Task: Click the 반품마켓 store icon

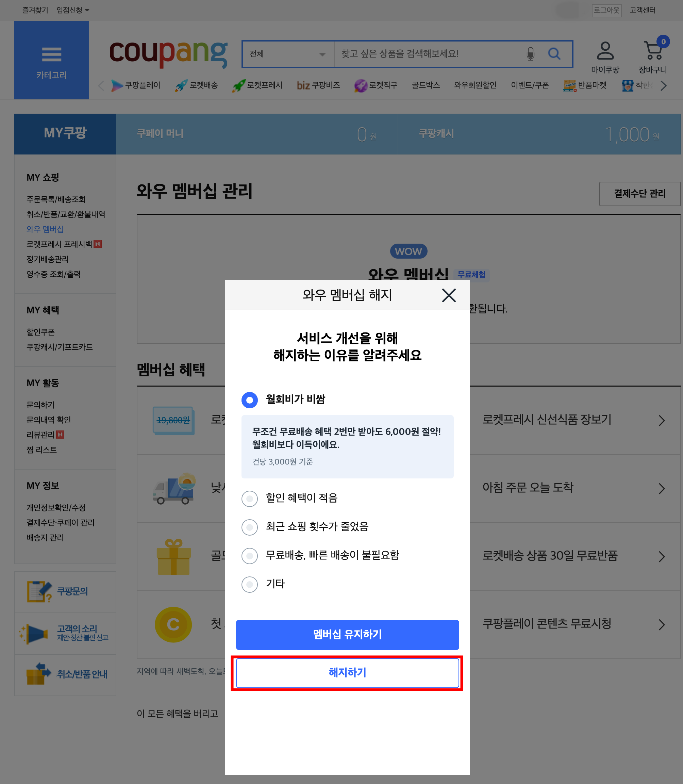Action: pos(569,85)
